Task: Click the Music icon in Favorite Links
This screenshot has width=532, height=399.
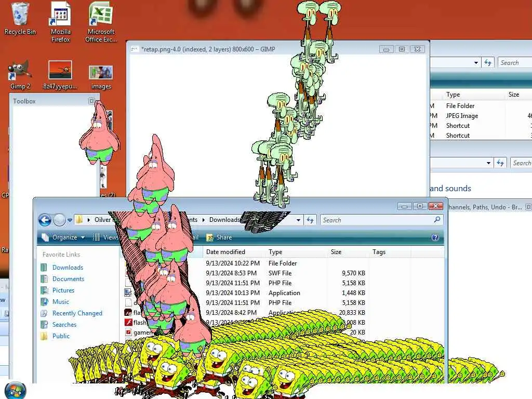Action: click(45, 302)
